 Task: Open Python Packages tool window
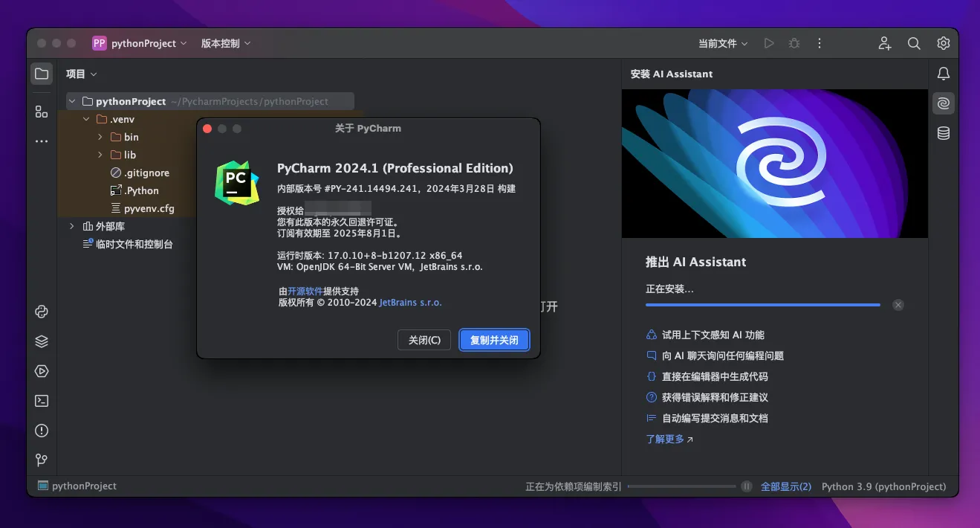[x=42, y=341]
